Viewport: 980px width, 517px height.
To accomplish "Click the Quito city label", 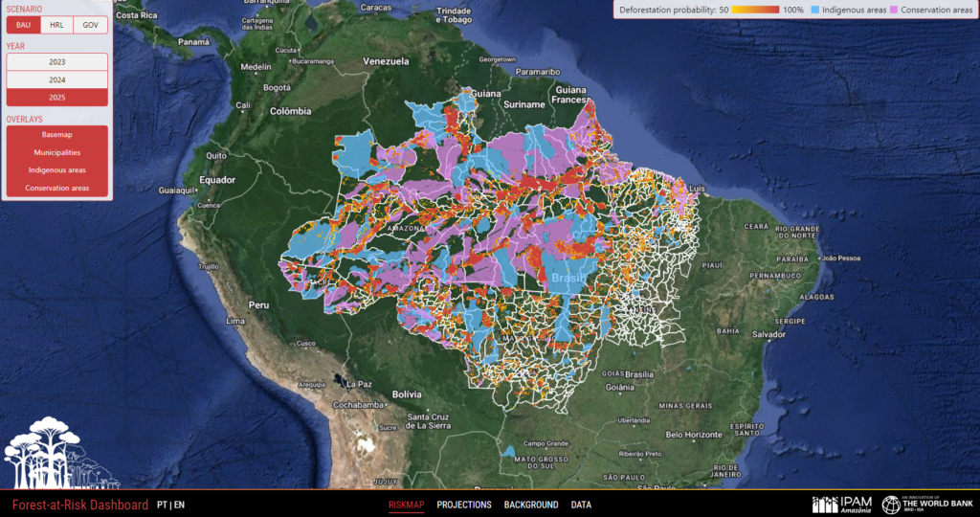I will 216,155.
